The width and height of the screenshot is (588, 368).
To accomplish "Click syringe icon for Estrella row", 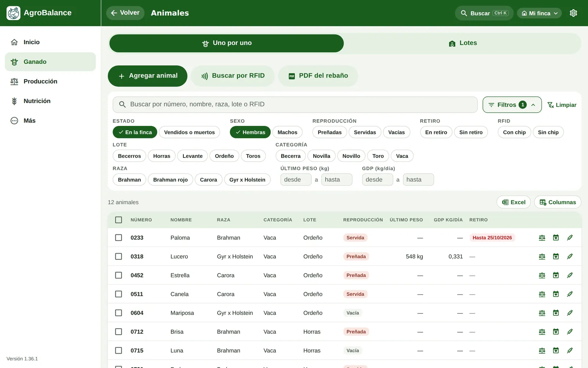I will pos(570,275).
